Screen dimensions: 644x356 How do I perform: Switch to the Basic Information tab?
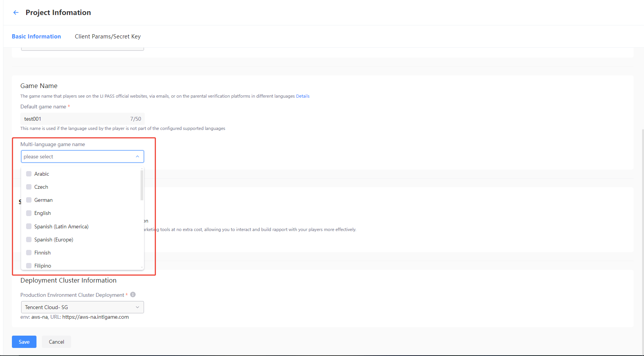point(36,37)
